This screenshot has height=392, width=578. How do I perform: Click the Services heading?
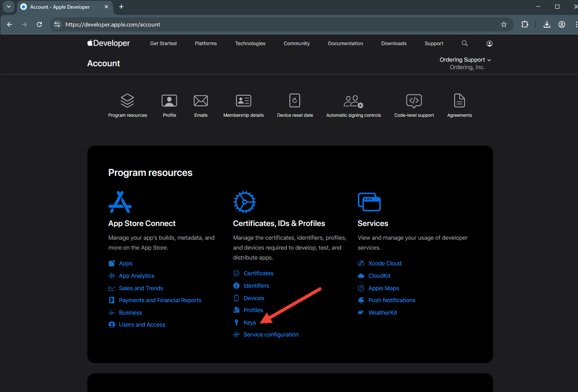click(373, 224)
